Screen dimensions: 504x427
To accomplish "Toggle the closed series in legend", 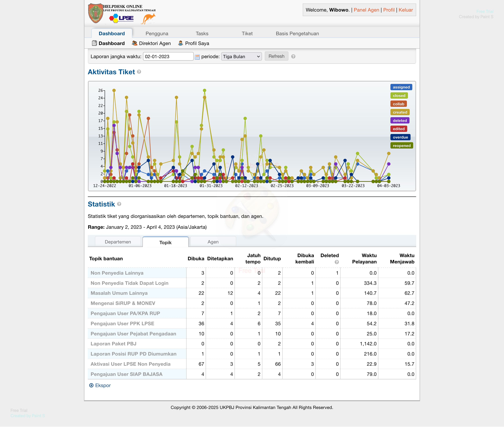I will point(399,96).
